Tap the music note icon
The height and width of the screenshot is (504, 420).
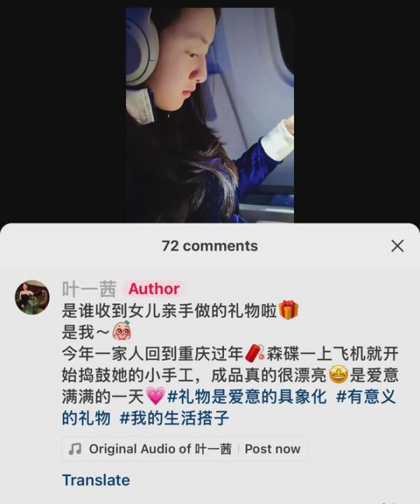(75, 449)
